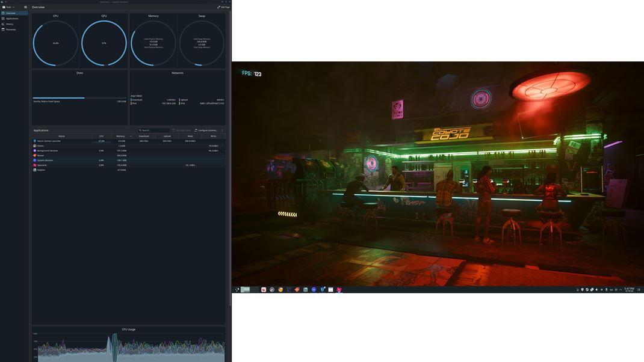Viewport: 644px width, 362px height.
Task: Click the Dolphin icon in Applications list
Action: 34,170
